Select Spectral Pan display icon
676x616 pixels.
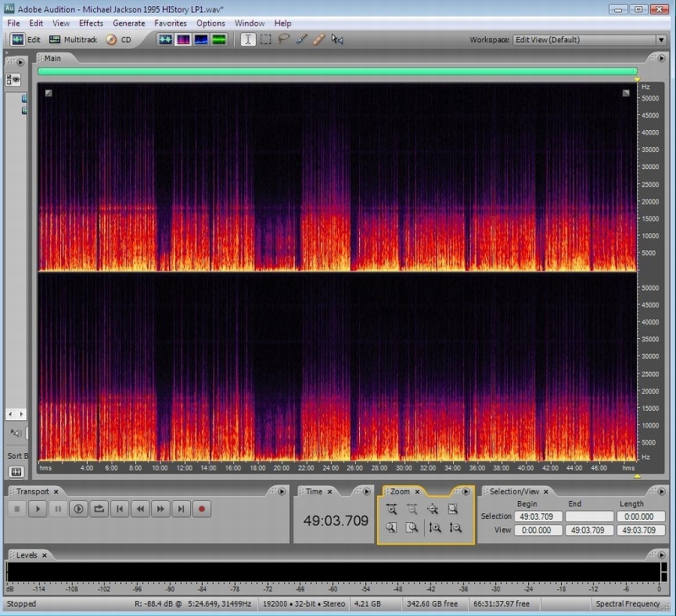pos(201,40)
